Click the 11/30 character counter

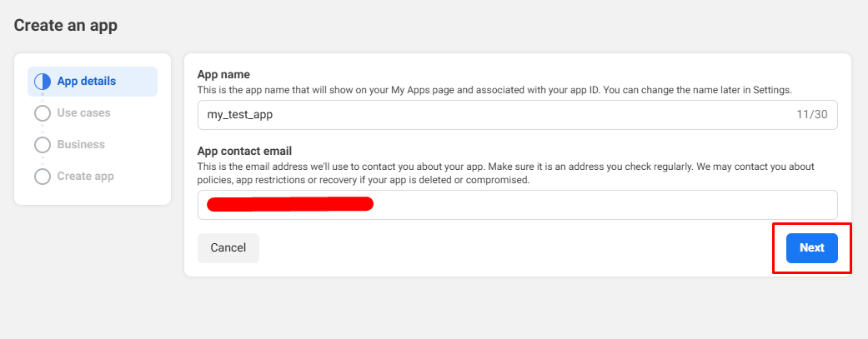point(811,115)
